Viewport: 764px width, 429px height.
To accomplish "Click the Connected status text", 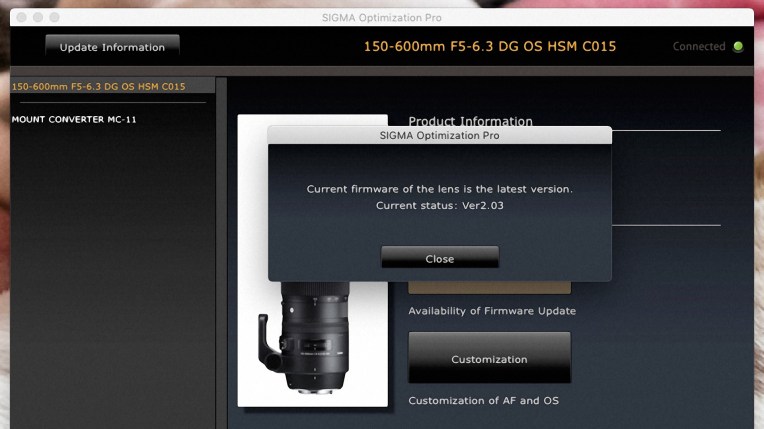I will (x=698, y=46).
